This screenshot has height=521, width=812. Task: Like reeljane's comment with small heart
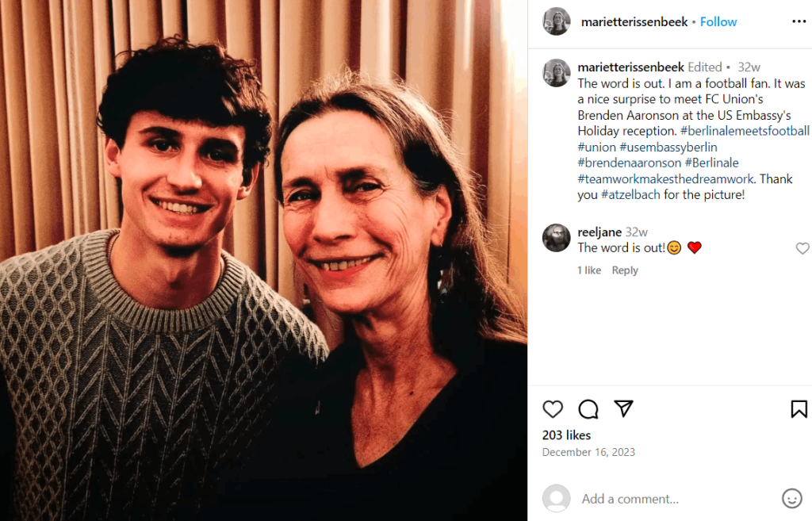pos(802,248)
